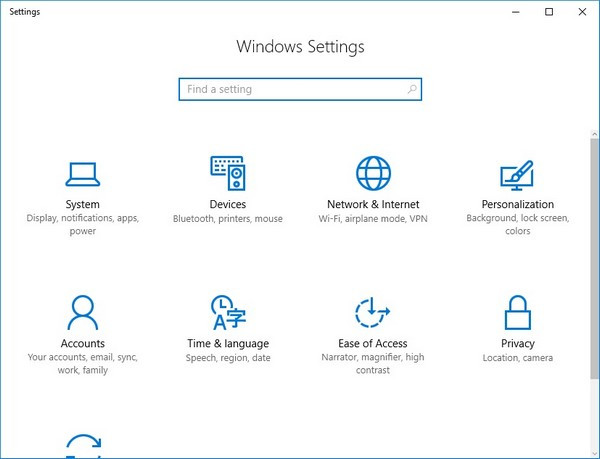
Task: Open the Ease of Access icon
Action: click(x=372, y=312)
